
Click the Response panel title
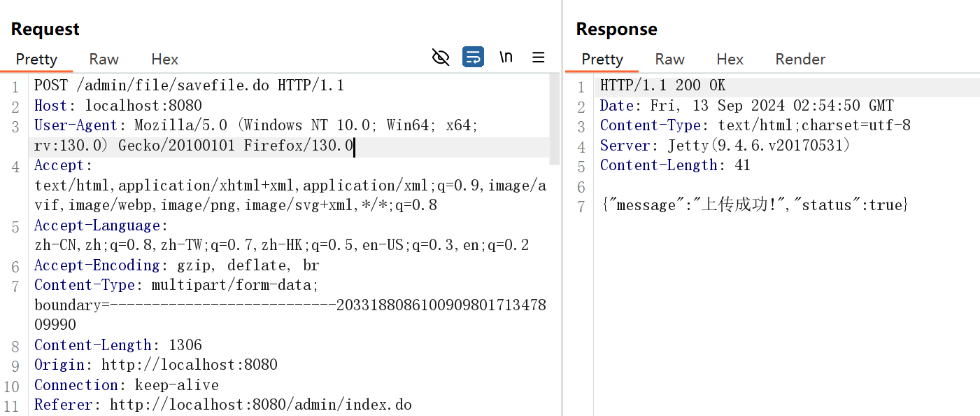tap(616, 29)
